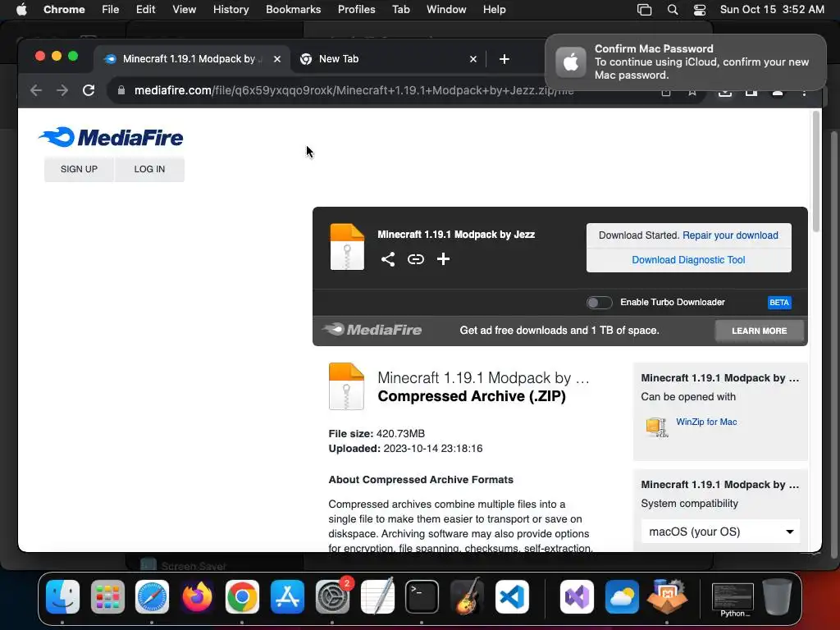Screen dimensions: 840x630
Task: Open the App Store from the dock
Action: tap(287, 597)
